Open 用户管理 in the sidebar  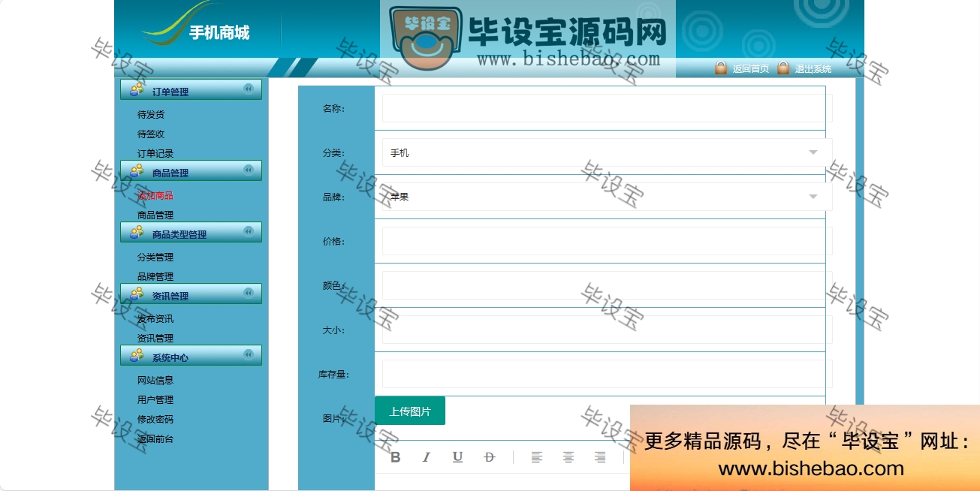(155, 400)
